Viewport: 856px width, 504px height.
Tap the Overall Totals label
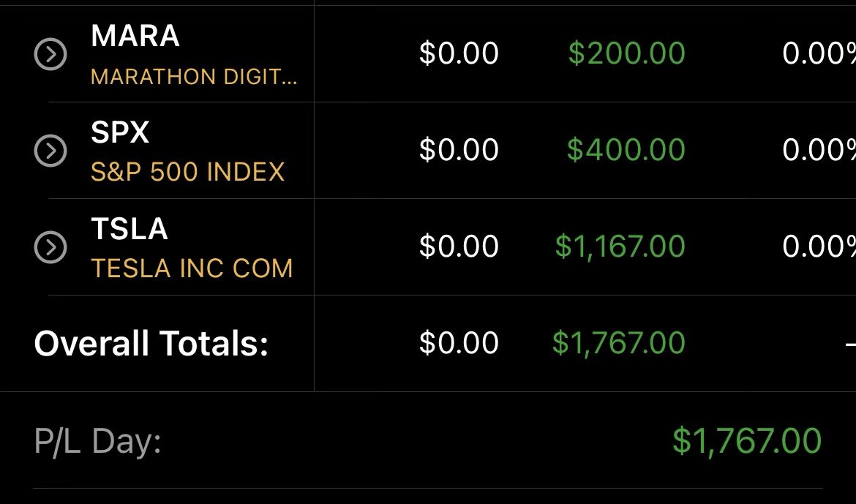pos(151,343)
